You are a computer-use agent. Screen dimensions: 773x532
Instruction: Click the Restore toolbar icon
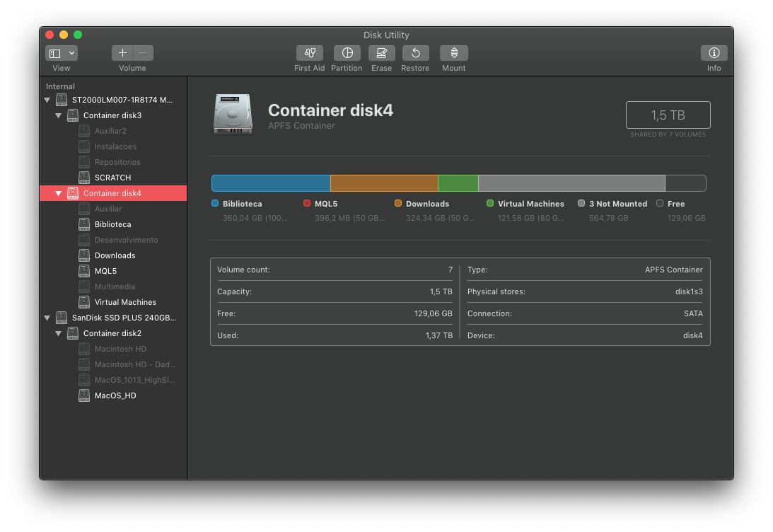coord(415,53)
